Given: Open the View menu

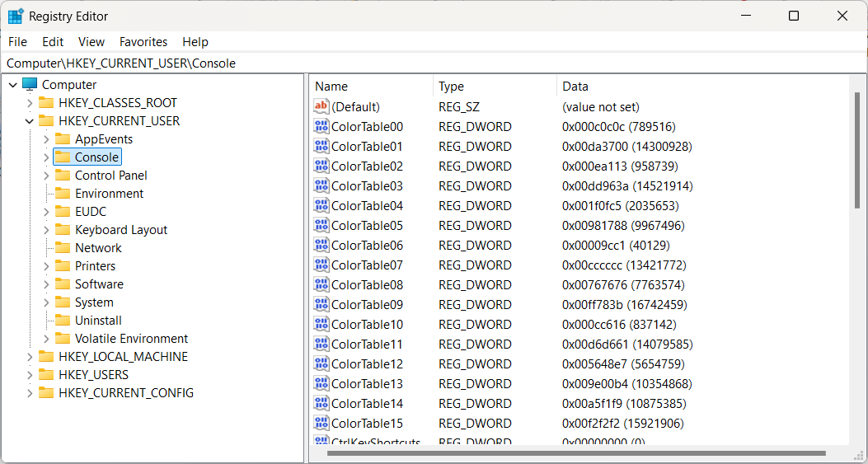Looking at the screenshot, I should (x=91, y=41).
